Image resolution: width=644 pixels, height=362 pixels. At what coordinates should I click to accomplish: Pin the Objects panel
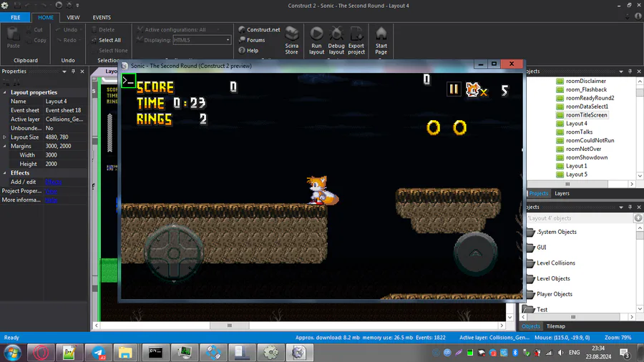pyautogui.click(x=630, y=207)
